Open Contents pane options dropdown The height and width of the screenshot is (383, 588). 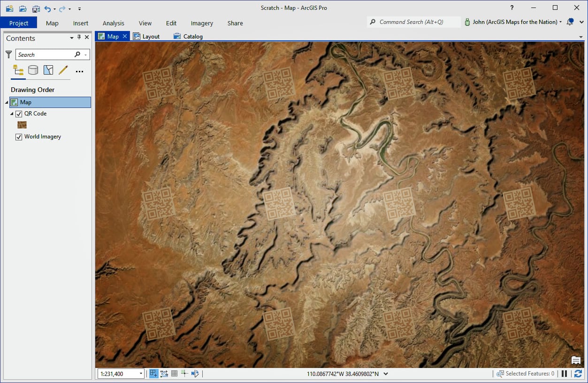point(72,38)
